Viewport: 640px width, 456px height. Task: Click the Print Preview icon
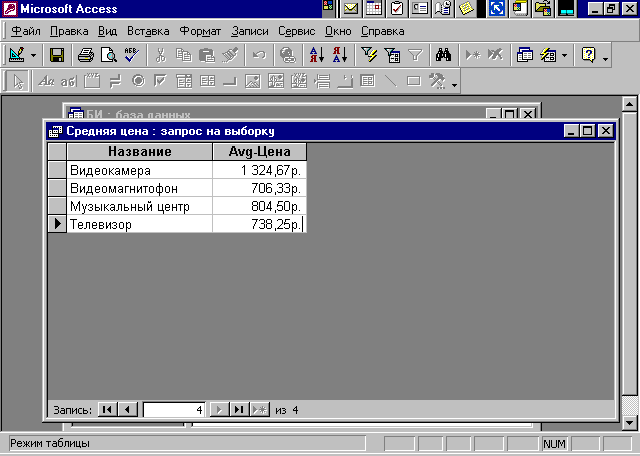[x=109, y=55]
